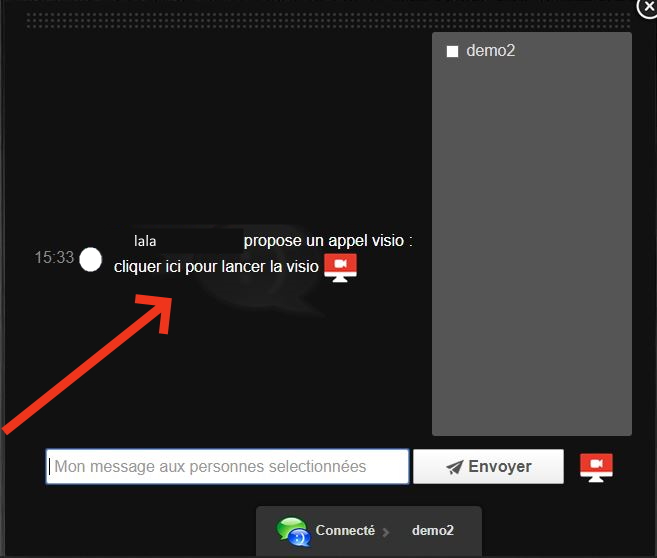The image size is (657, 558).
Task: Select the demo2 user name in contacts panel
Action: 490,51
